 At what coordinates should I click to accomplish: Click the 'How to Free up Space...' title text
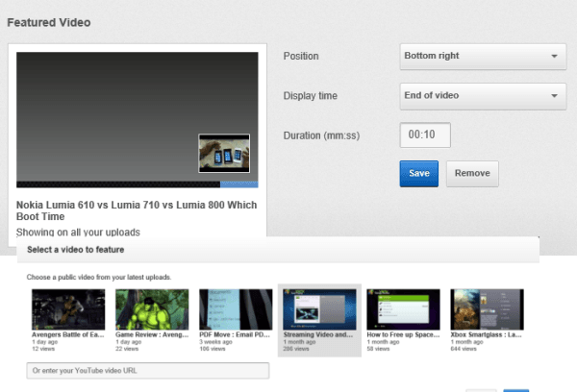(403, 334)
